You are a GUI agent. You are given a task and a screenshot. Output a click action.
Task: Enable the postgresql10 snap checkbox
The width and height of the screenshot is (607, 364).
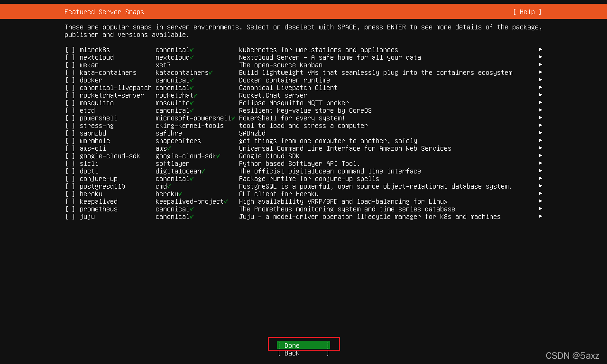(x=70, y=186)
